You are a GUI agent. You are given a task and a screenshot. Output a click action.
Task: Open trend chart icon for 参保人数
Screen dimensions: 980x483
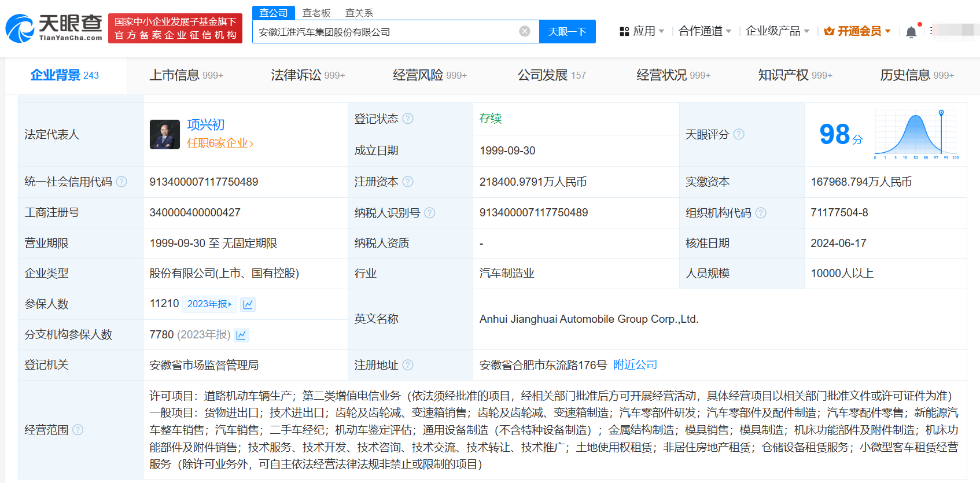tap(248, 304)
